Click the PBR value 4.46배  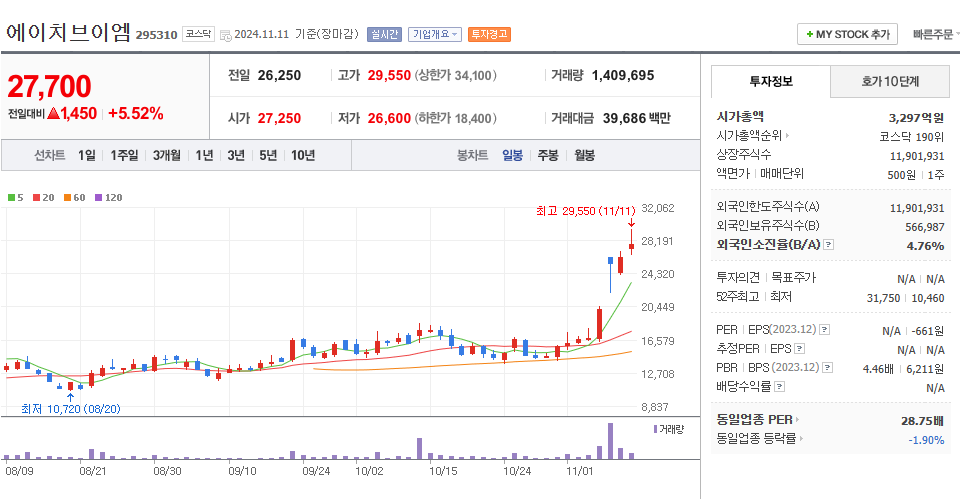tap(878, 369)
